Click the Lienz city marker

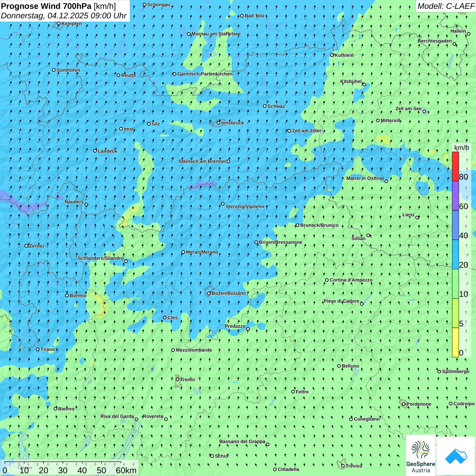417,218
